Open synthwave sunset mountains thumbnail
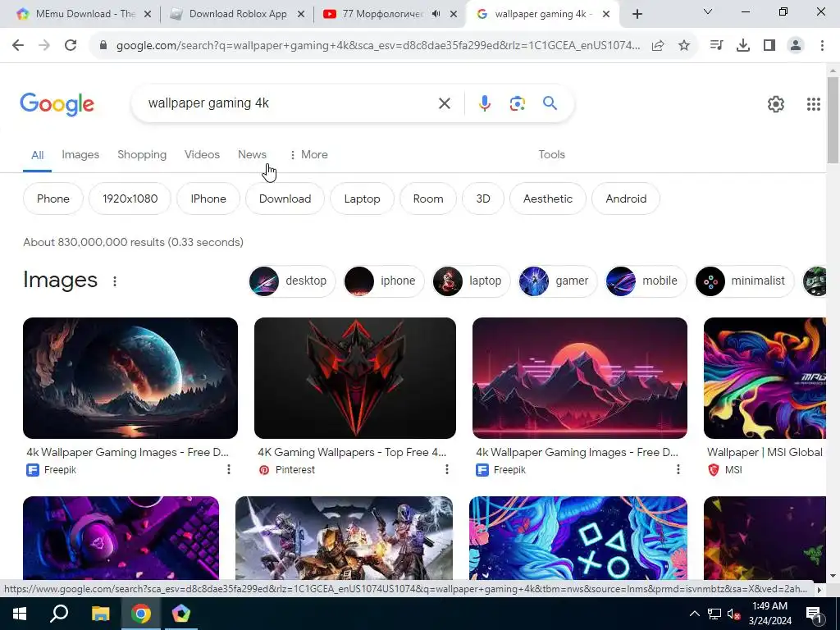Viewport: 840px width, 630px height. 580,378
